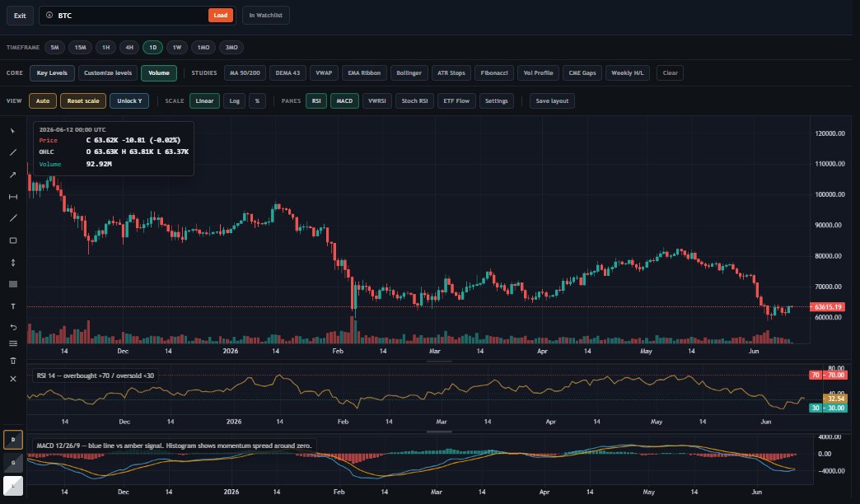The width and height of the screenshot is (860, 504).
Task: Select the D theme button
Action: (13, 440)
